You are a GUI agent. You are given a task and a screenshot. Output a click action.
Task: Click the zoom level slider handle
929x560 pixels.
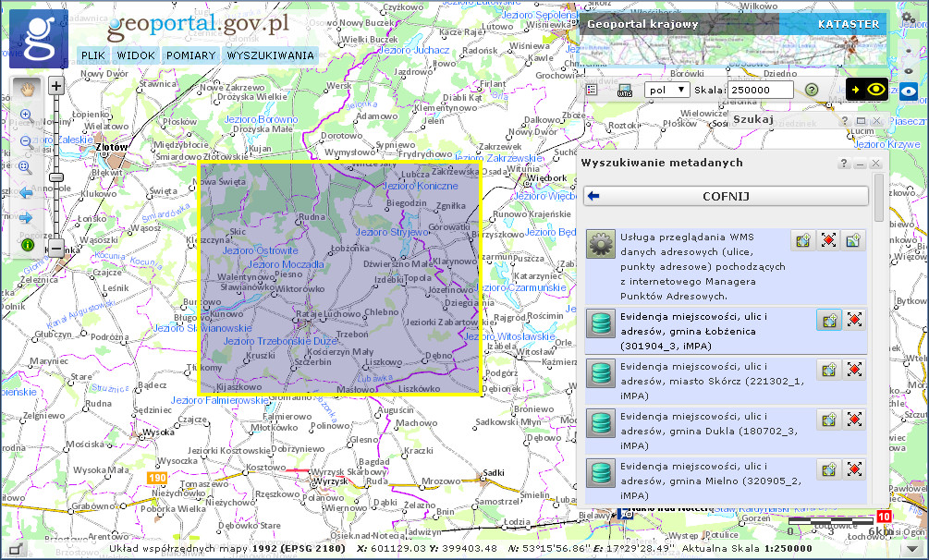point(56,177)
